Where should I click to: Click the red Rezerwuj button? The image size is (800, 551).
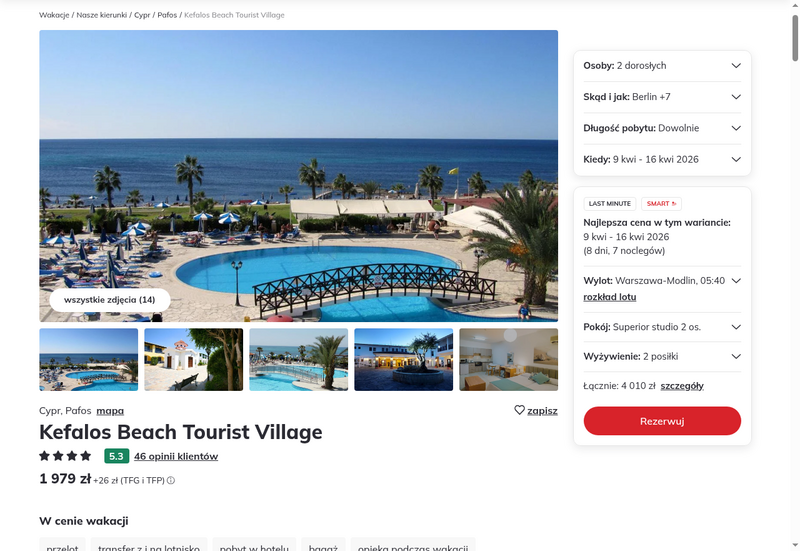point(662,421)
